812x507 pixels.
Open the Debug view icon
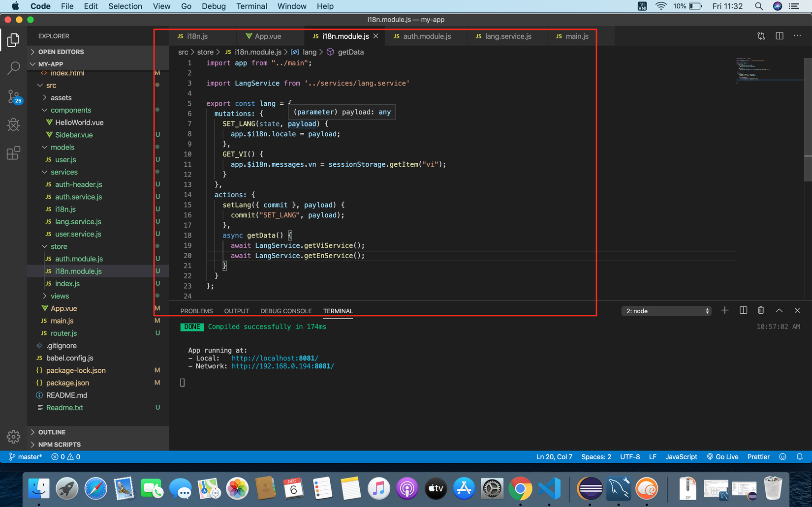coord(13,124)
